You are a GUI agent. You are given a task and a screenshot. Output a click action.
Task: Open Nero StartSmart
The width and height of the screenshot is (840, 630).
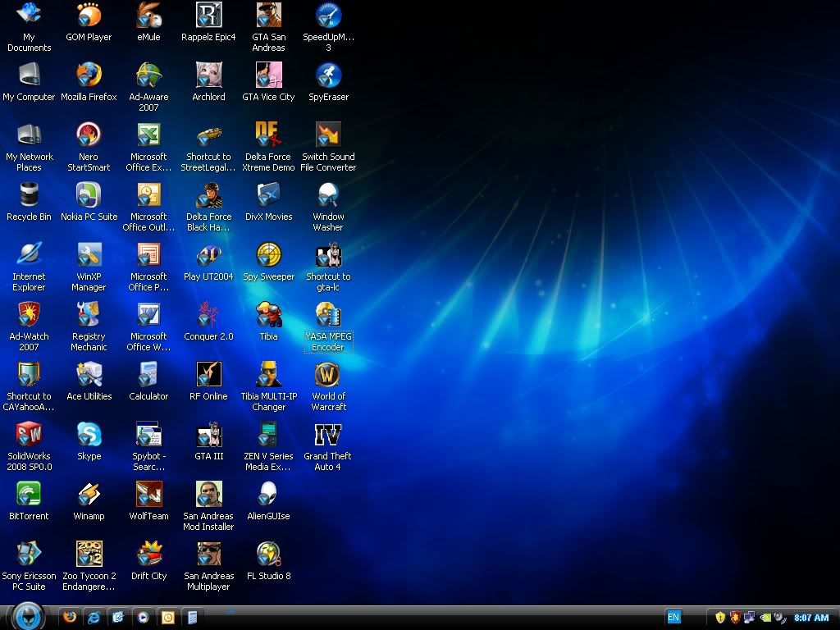tap(89, 139)
